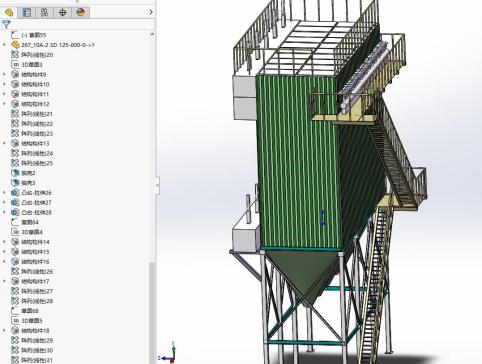
Task: Select the 结构构件18 label
Action: point(35,331)
